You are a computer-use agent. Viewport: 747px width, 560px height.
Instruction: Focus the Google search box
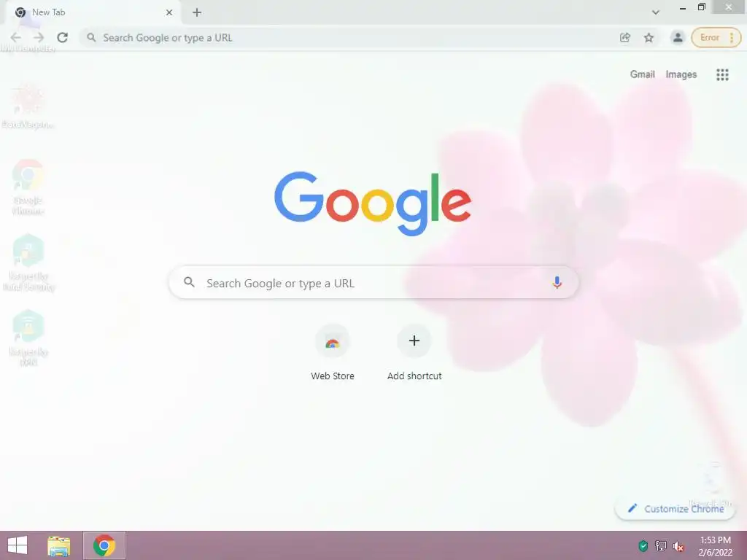pos(373,282)
